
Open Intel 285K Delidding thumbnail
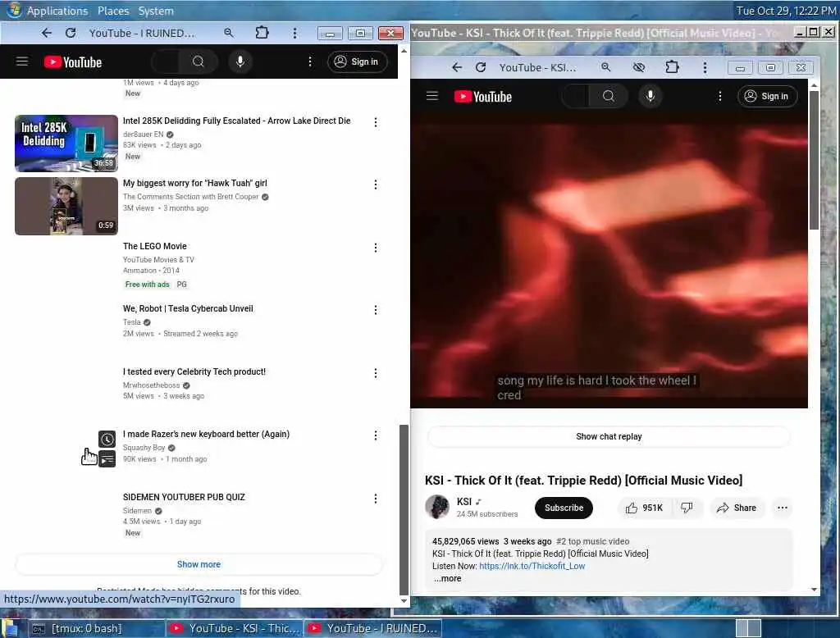(x=66, y=143)
